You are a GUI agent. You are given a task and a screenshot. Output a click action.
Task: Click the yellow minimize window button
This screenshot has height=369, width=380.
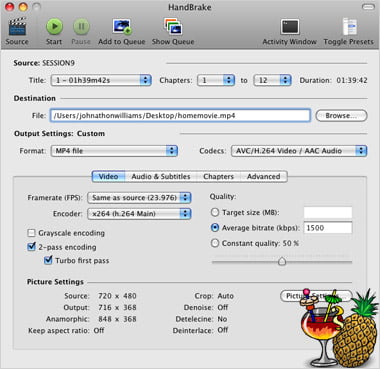(23, 7)
